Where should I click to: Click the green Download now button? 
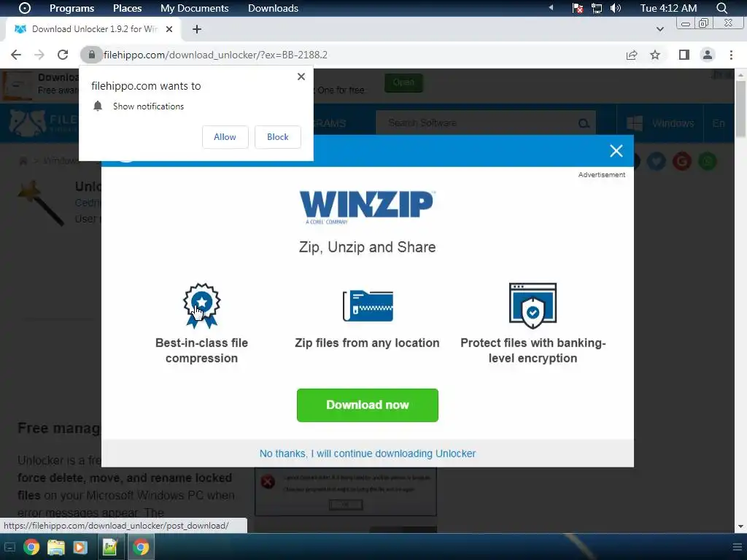[x=368, y=405]
